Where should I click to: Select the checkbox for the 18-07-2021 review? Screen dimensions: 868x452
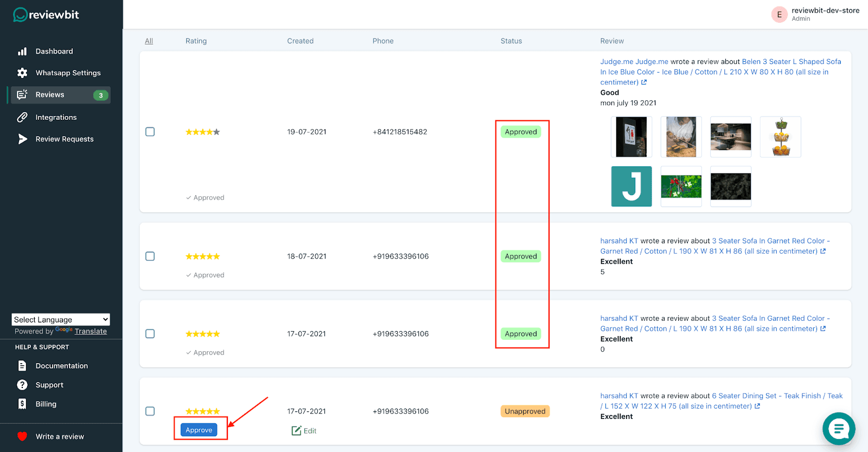[x=150, y=256]
